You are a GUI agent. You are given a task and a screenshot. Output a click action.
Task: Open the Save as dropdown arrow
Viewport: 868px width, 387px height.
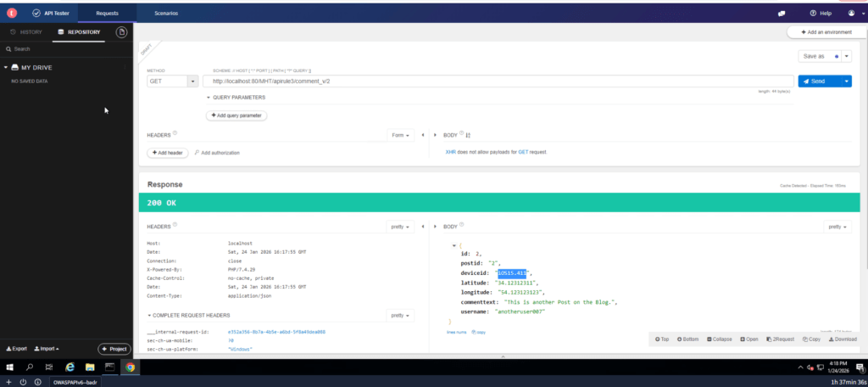click(847, 56)
